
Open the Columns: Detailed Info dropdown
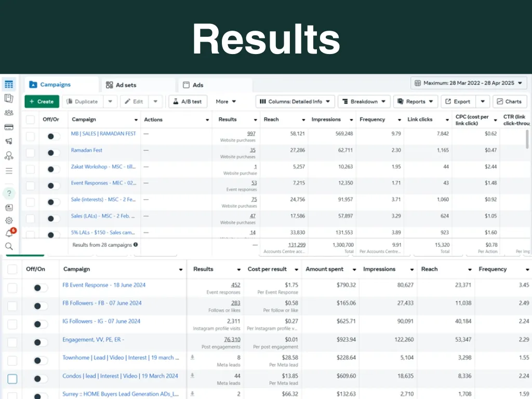point(295,101)
